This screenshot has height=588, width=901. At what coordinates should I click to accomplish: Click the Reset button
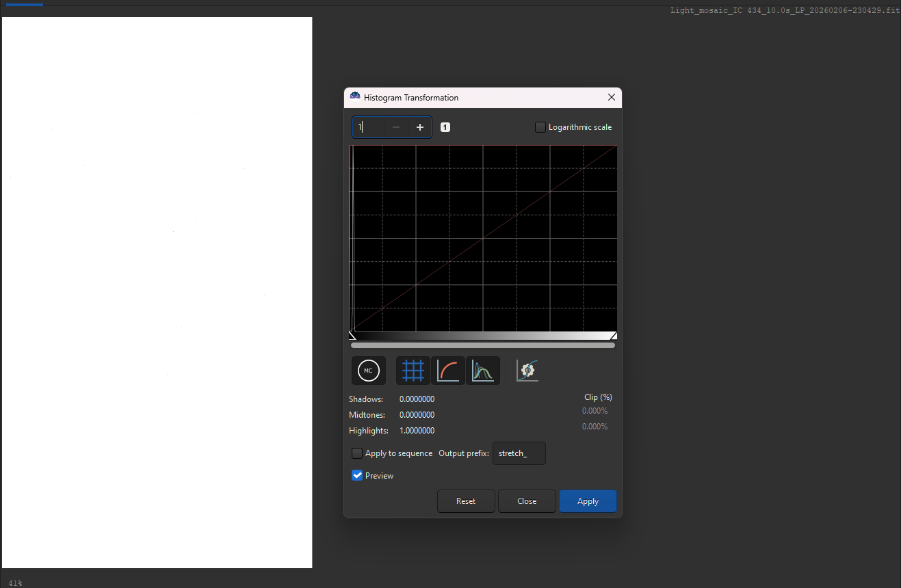466,501
